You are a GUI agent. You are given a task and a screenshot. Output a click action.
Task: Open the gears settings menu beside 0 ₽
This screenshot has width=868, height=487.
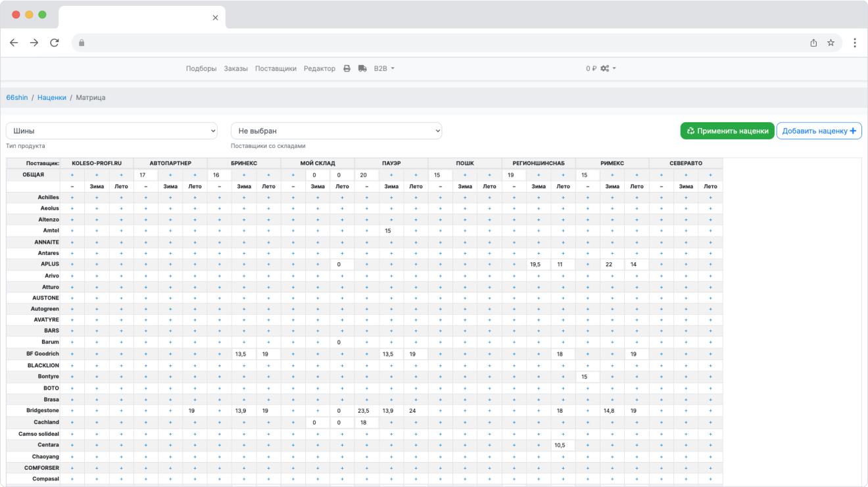pos(608,68)
